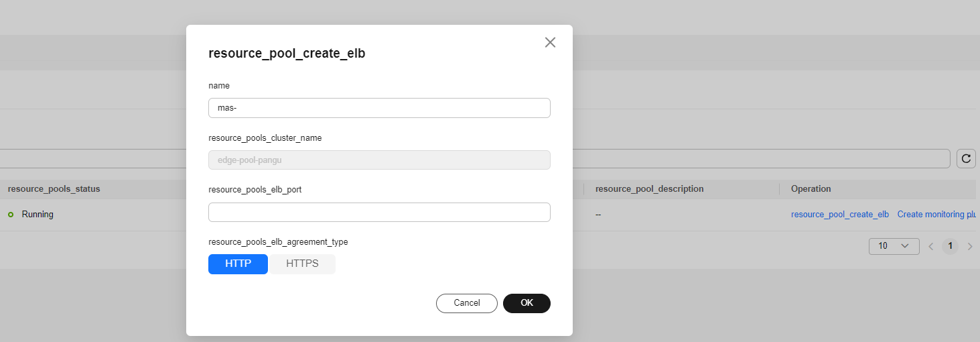Image resolution: width=980 pixels, height=342 pixels.
Task: Open the page size dropdown showing 10
Action: pos(893,246)
